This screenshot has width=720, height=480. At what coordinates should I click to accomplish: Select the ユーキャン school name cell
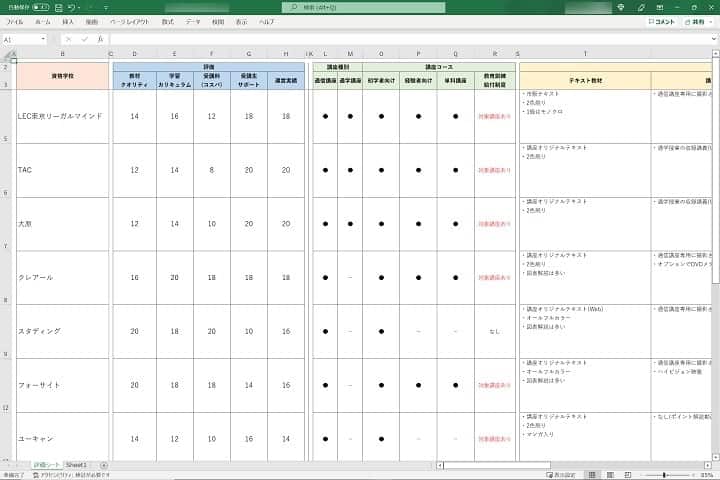[62, 437]
